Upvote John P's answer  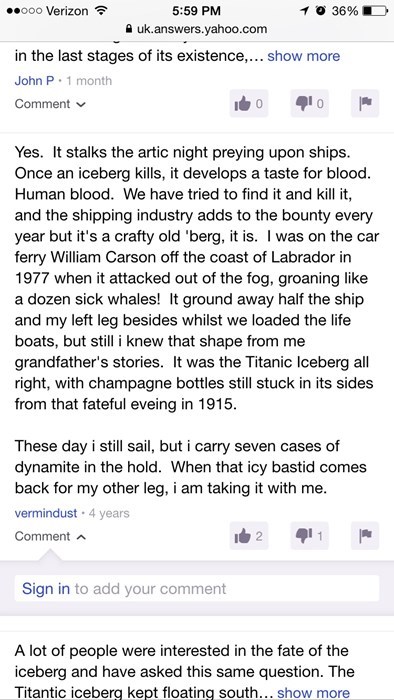click(x=249, y=104)
